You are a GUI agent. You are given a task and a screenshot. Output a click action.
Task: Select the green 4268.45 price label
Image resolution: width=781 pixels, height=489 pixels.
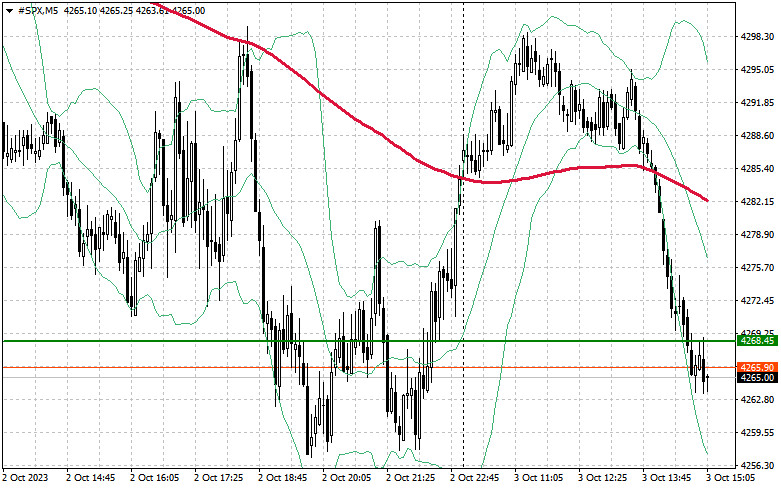[x=757, y=341]
